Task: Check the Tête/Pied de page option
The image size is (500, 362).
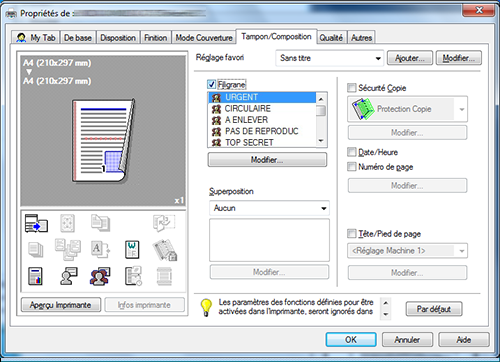Action: point(352,233)
